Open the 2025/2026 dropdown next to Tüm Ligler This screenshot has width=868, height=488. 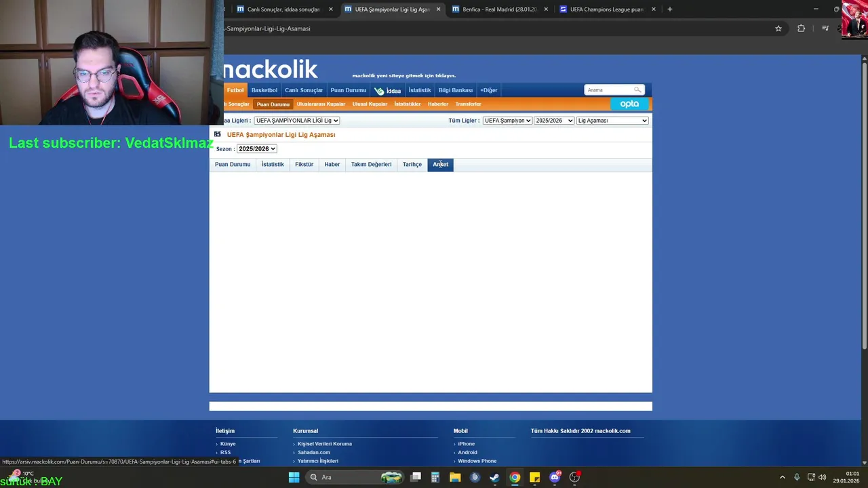pyautogui.click(x=554, y=121)
